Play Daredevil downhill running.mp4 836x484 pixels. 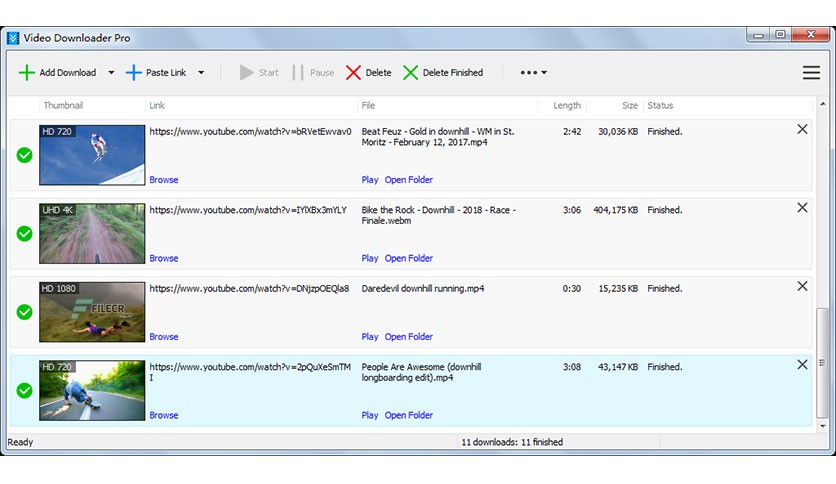(x=369, y=337)
